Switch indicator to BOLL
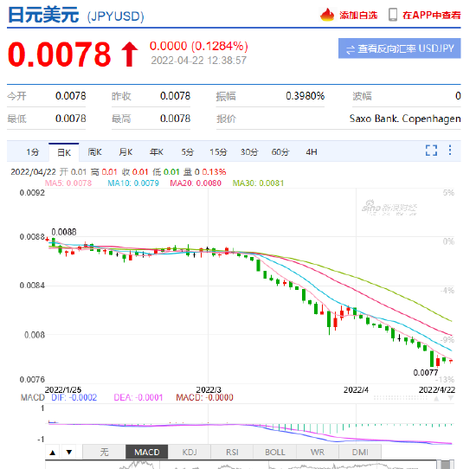The height and width of the screenshot is (469, 476). (274, 453)
